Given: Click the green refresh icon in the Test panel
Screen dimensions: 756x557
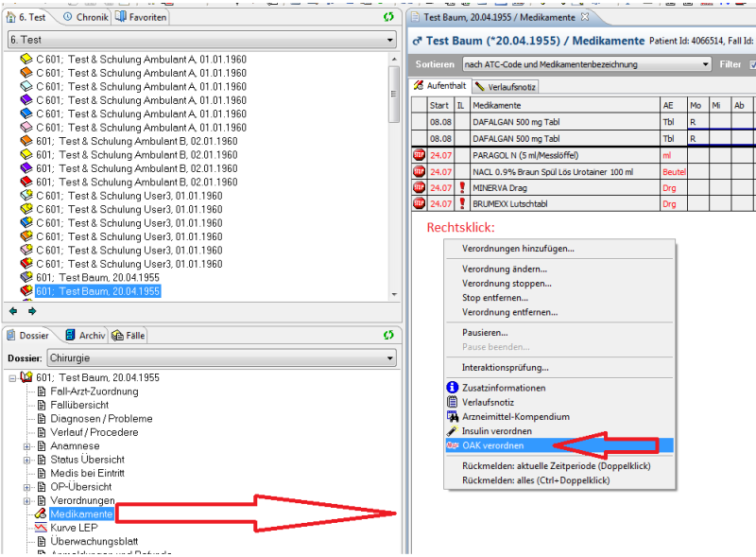Looking at the screenshot, I should pos(388,17).
